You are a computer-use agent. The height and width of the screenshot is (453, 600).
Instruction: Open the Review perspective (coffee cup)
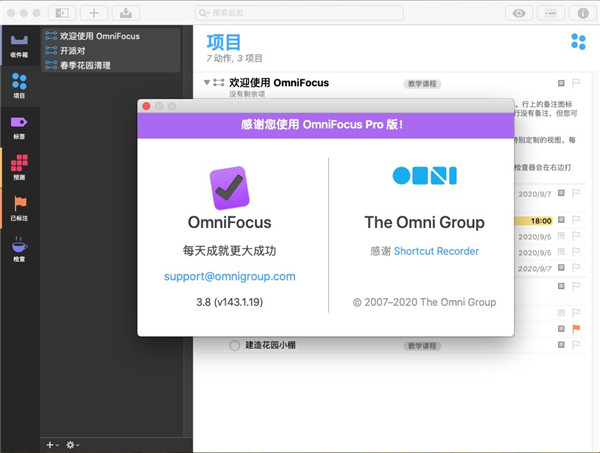coord(19,249)
